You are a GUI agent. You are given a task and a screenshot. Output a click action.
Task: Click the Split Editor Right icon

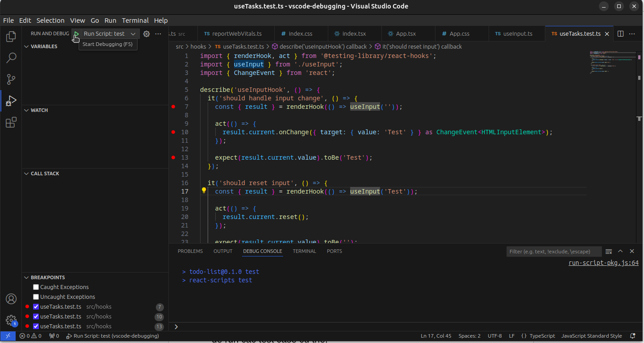620,34
